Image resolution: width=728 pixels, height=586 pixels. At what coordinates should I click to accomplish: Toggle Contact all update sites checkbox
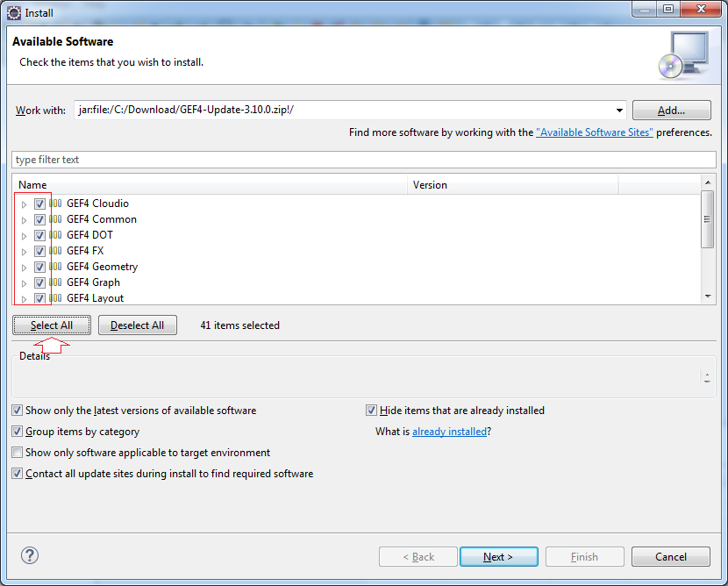pos(18,474)
